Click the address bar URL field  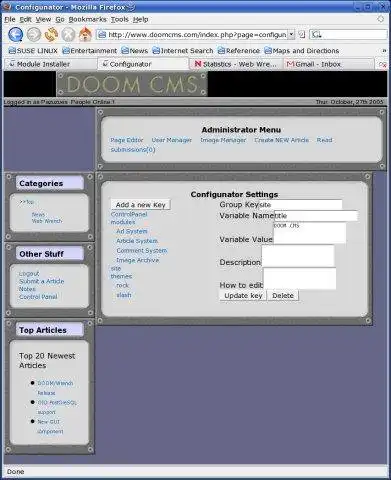[197, 35]
